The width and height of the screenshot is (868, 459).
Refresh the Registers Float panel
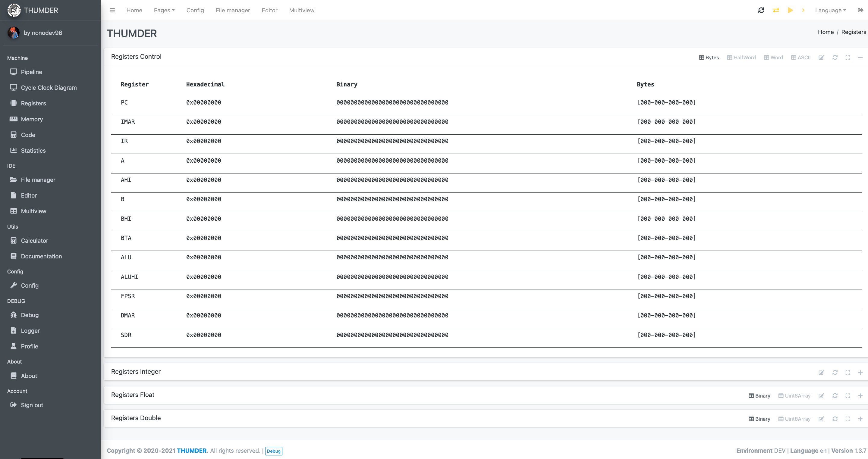pyautogui.click(x=835, y=396)
